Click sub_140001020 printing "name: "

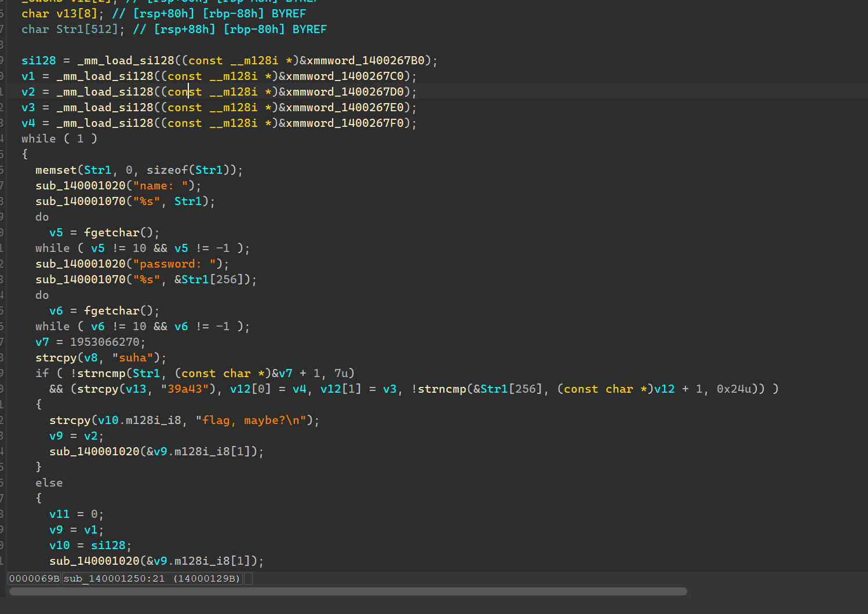click(80, 186)
